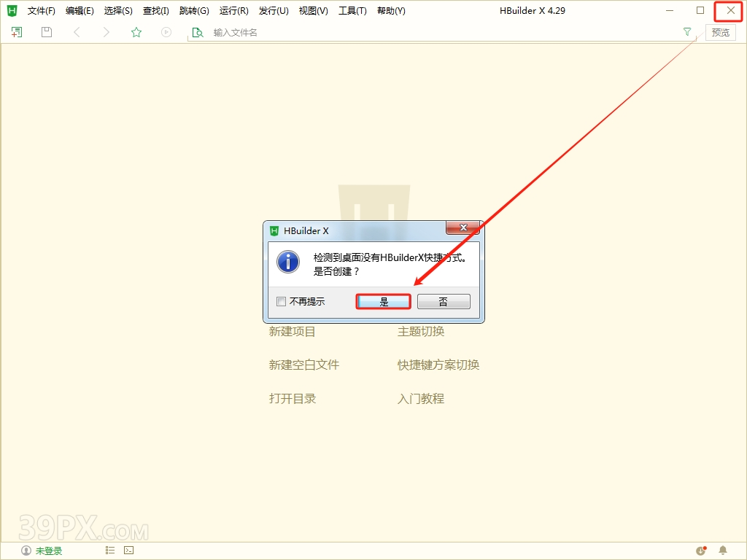Click the back navigation arrow
747x560 pixels.
(77, 32)
